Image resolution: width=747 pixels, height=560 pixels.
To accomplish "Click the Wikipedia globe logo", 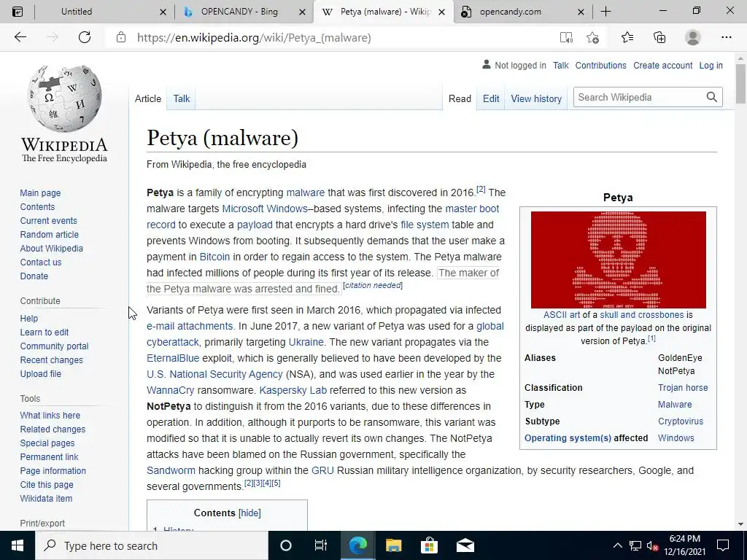I will 64,98.
